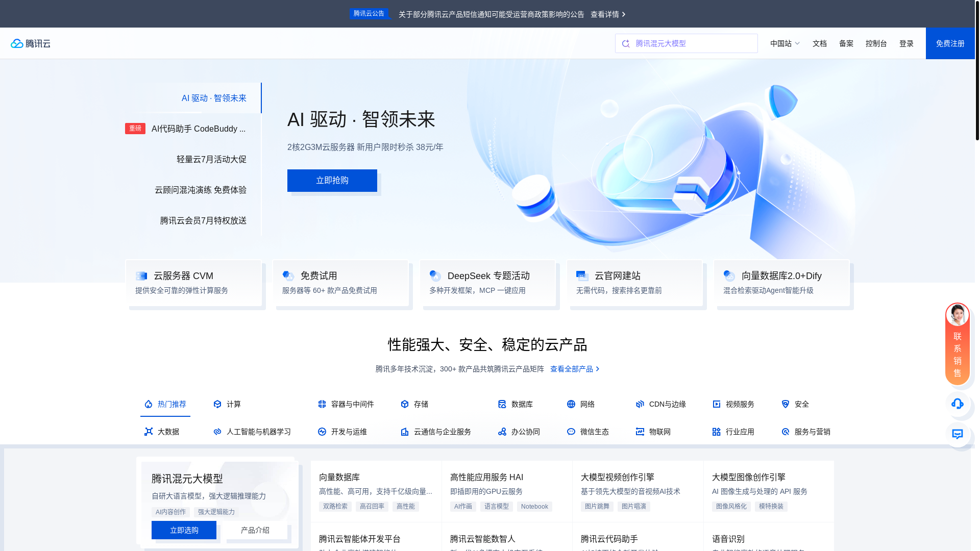980x551 pixels.
Task: Select the 数据库 product tab
Action: pyautogui.click(x=516, y=404)
